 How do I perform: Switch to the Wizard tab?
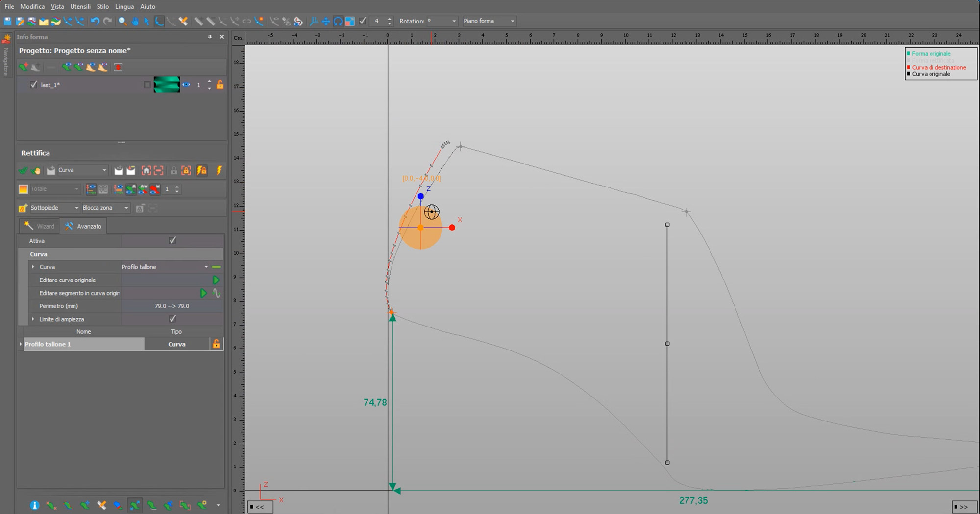coord(40,226)
